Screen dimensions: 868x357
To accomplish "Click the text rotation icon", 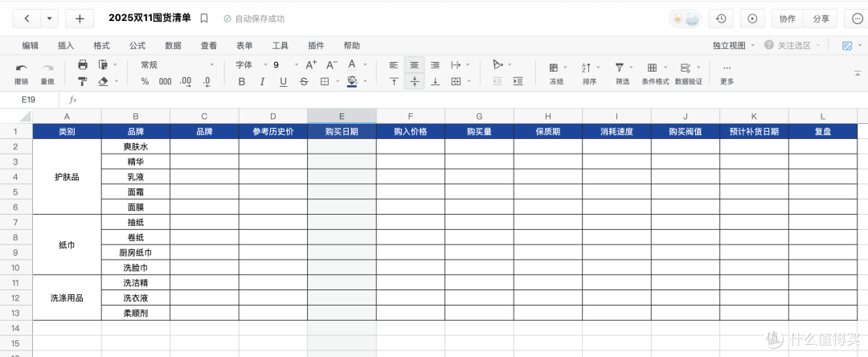I will coord(497,65).
